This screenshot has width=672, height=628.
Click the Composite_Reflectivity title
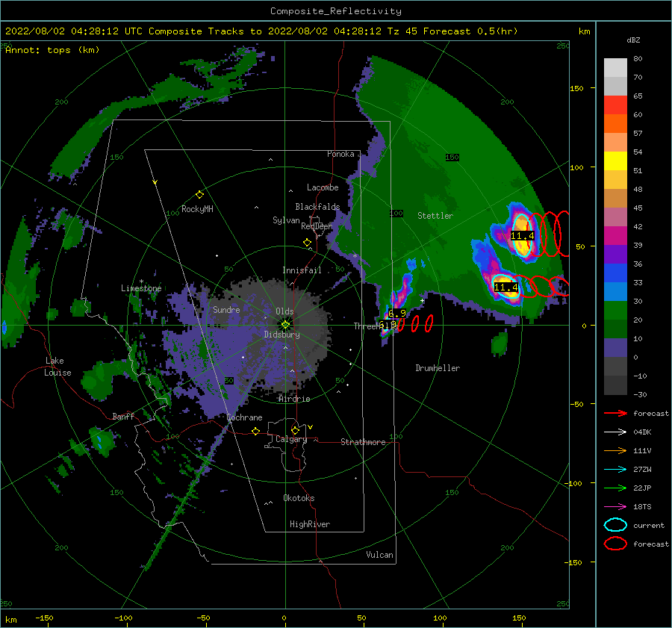336,11
